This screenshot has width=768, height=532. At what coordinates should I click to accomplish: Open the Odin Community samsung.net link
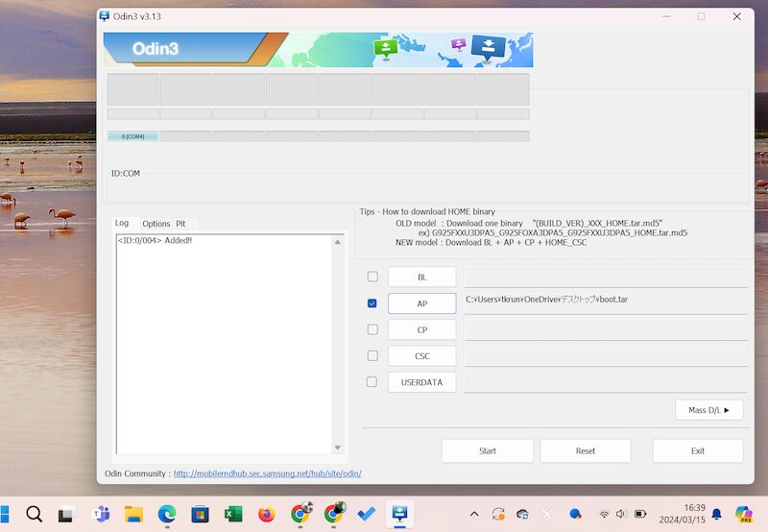pyautogui.click(x=267, y=473)
